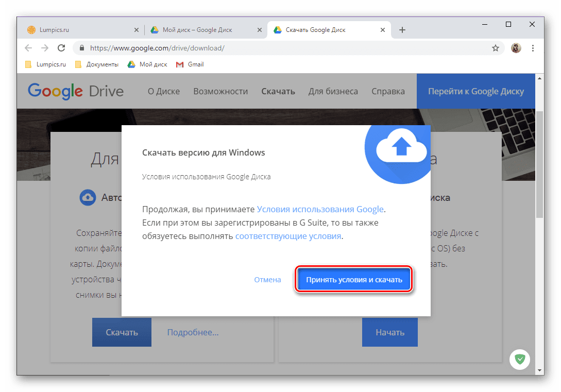Click the Начать button

click(x=389, y=332)
